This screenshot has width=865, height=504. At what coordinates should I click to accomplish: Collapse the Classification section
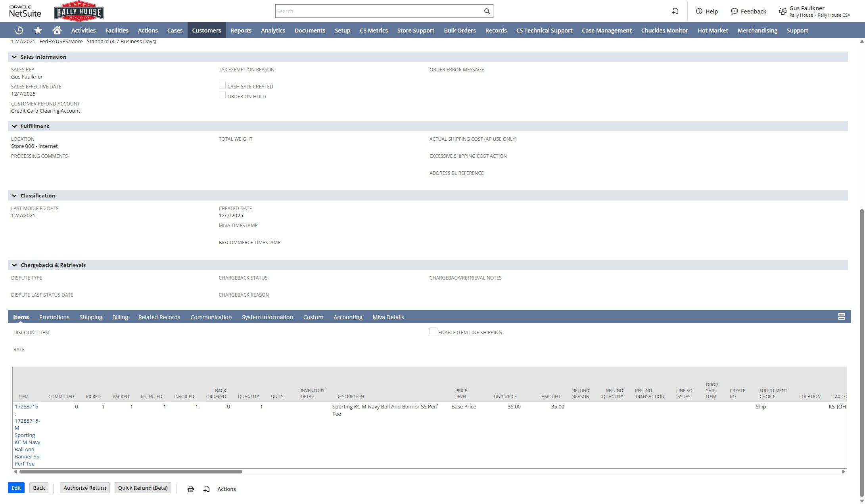pyautogui.click(x=14, y=196)
